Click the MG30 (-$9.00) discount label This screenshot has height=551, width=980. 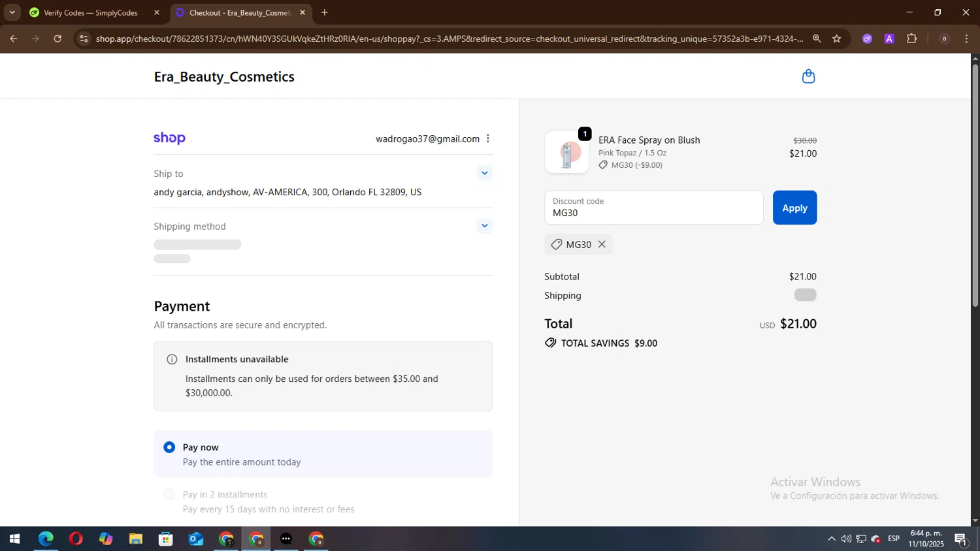tap(636, 165)
